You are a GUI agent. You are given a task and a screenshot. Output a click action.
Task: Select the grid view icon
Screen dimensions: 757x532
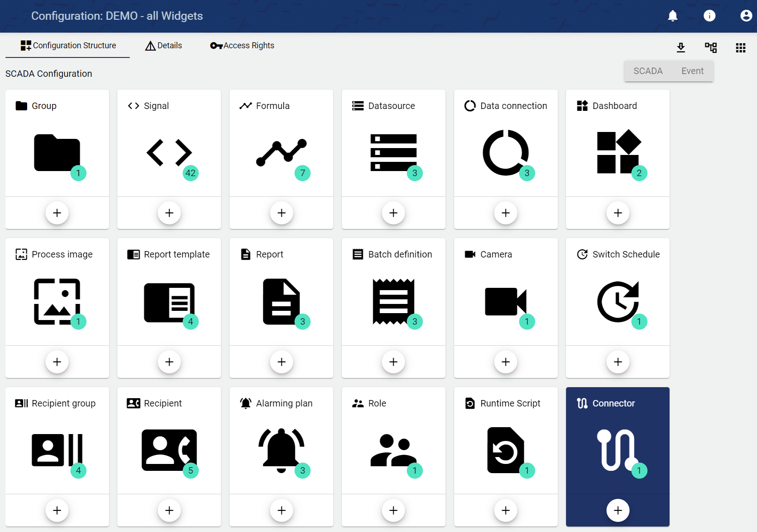(x=740, y=48)
